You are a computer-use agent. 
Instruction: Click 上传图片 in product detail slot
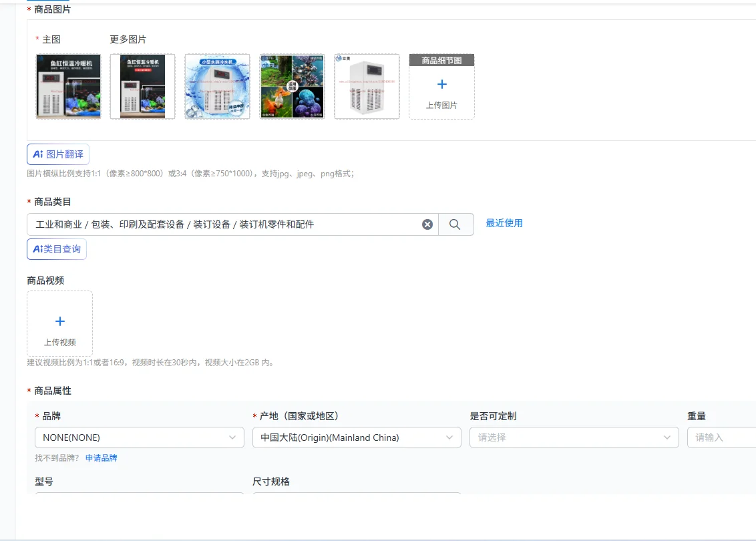coord(441,105)
